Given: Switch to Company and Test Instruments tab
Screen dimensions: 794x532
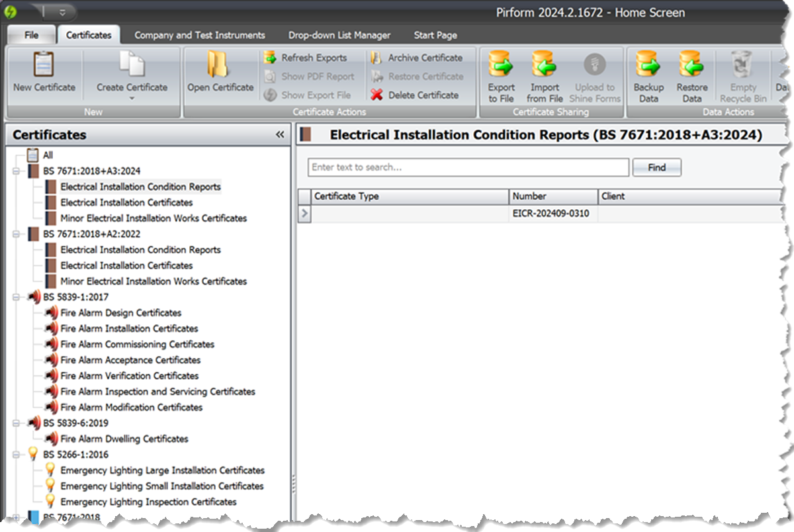Looking at the screenshot, I should point(199,35).
